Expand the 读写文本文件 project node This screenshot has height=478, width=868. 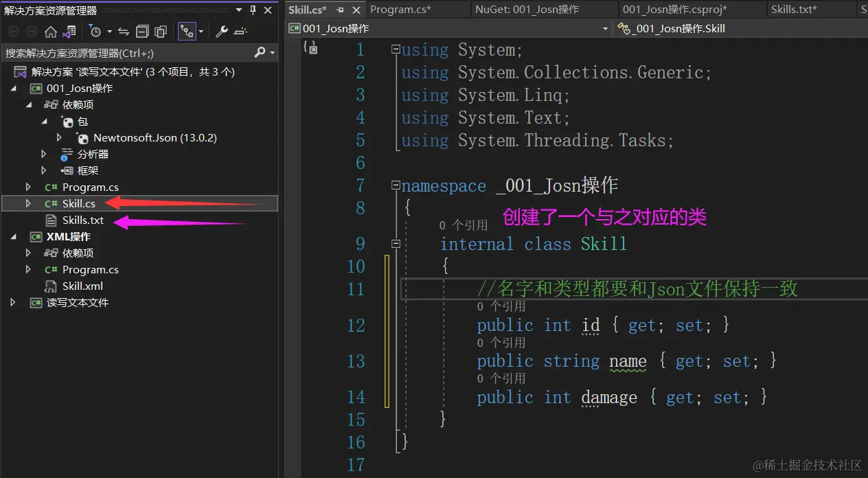click(12, 302)
